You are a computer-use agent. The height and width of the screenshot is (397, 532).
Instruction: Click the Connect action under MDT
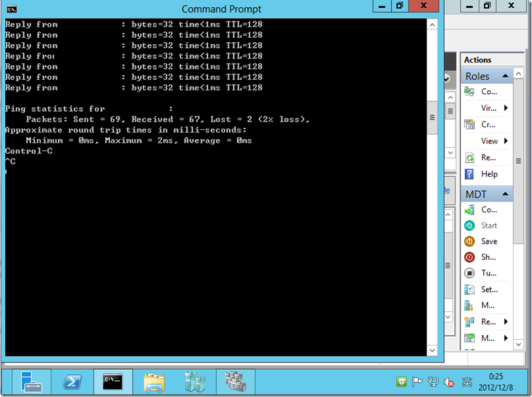[488, 210]
